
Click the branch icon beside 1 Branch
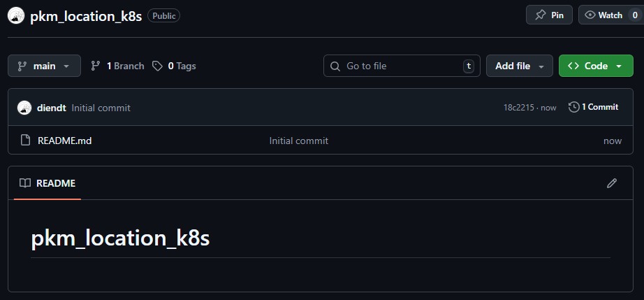96,66
